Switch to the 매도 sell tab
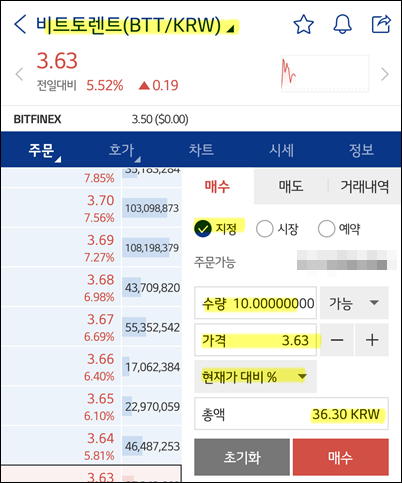Viewport: 402px width, 483px height. [291, 186]
